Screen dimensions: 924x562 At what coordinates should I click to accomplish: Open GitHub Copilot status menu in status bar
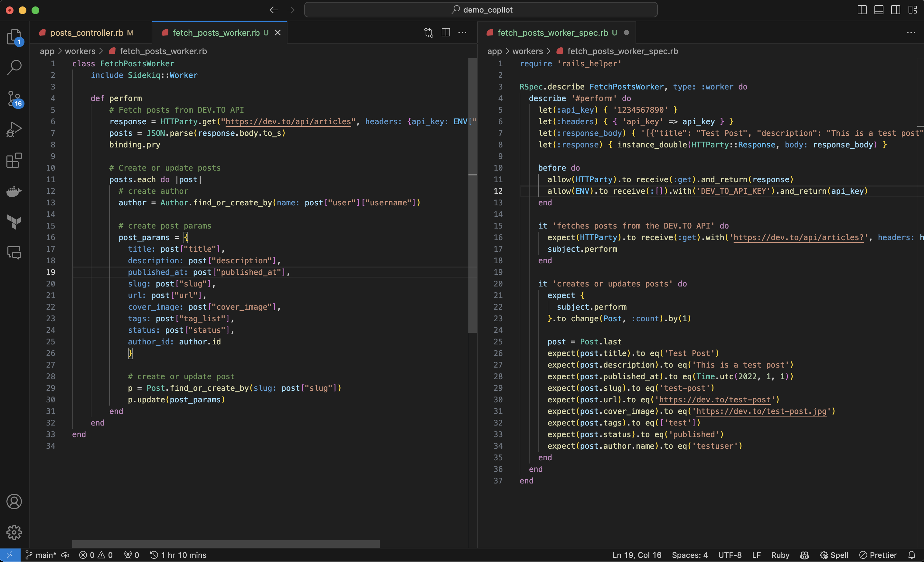click(x=804, y=555)
